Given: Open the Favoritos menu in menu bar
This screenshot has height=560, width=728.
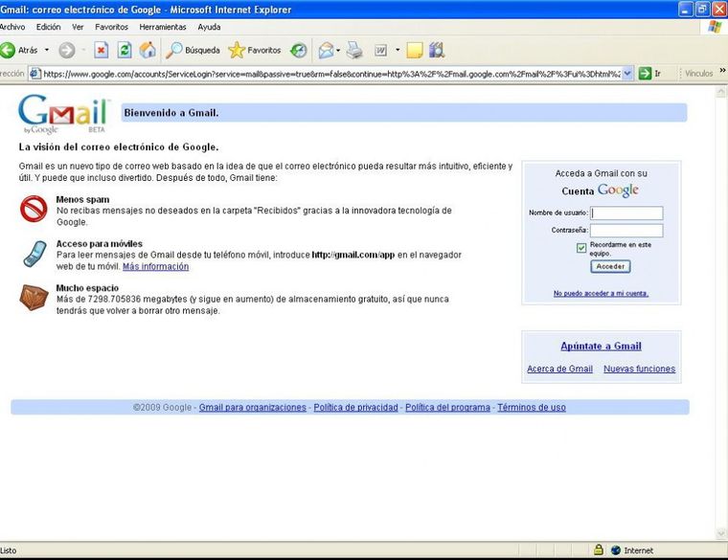Looking at the screenshot, I should [111, 27].
